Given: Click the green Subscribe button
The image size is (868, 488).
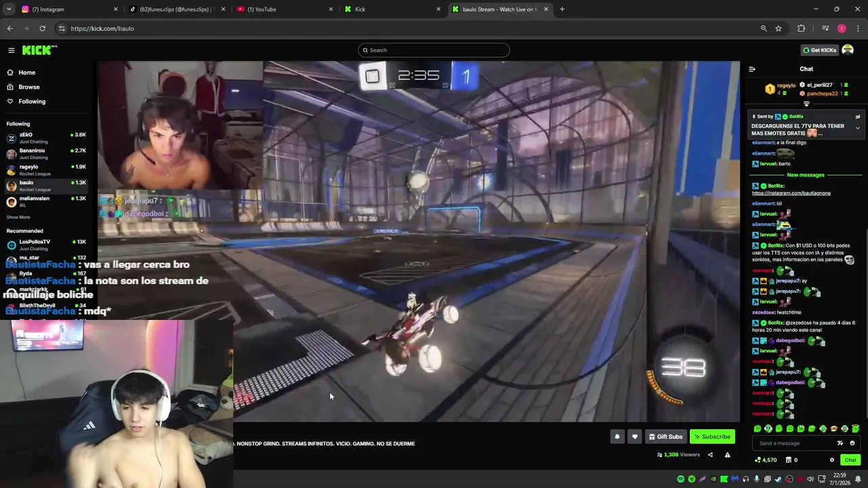Looking at the screenshot, I should click(712, 436).
